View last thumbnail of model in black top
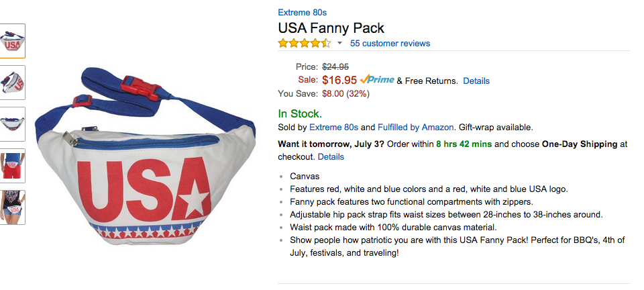Image resolution: width=644 pixels, height=290 pixels. tap(13, 207)
